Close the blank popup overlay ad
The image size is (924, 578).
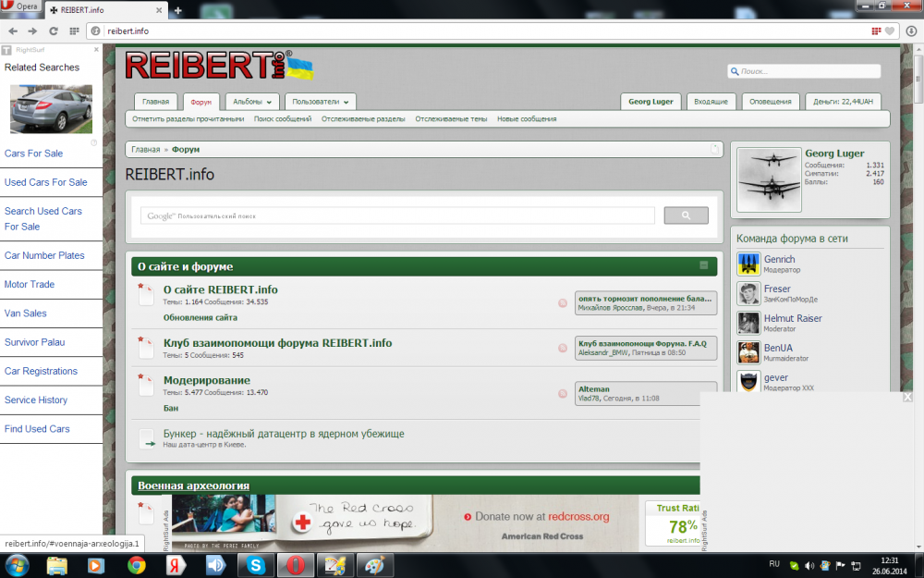point(907,397)
